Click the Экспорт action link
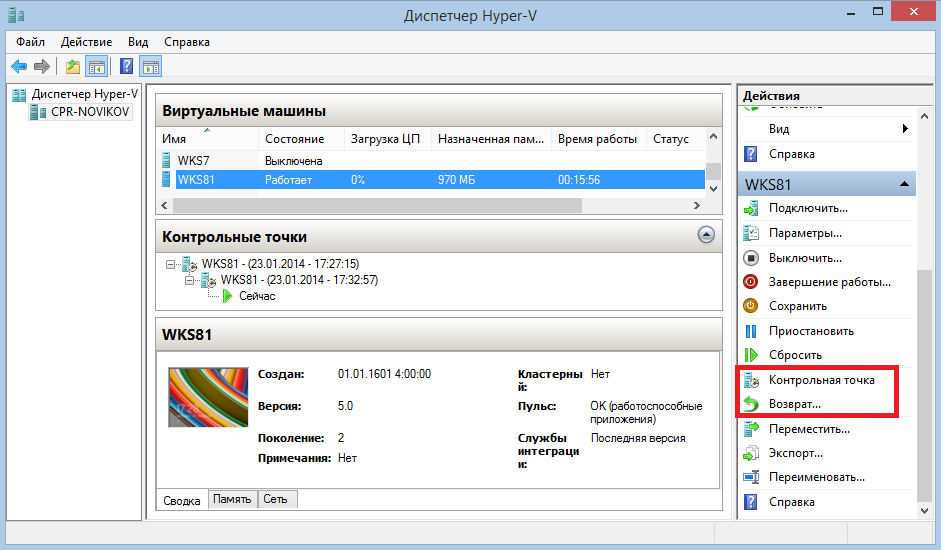 (x=796, y=453)
